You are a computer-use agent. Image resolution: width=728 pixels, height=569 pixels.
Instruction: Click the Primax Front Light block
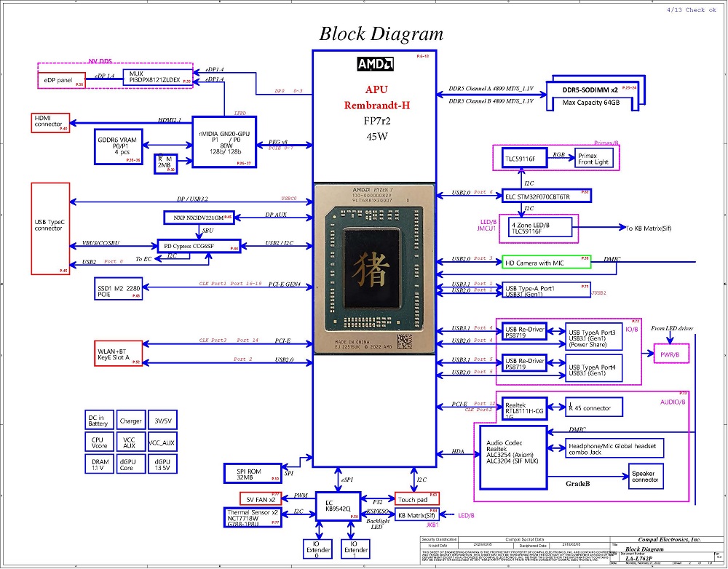pos(594,159)
